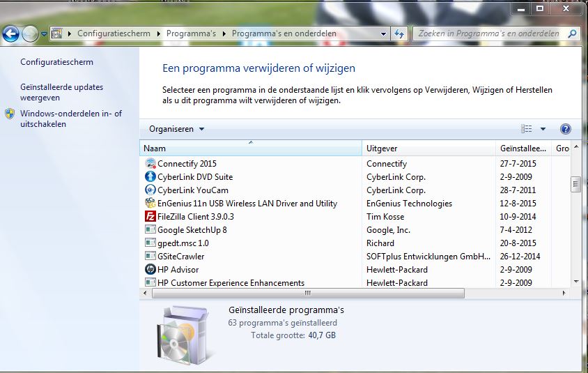Open view options dropdown arrow
Image resolution: width=588 pixels, height=373 pixels.
coord(543,129)
